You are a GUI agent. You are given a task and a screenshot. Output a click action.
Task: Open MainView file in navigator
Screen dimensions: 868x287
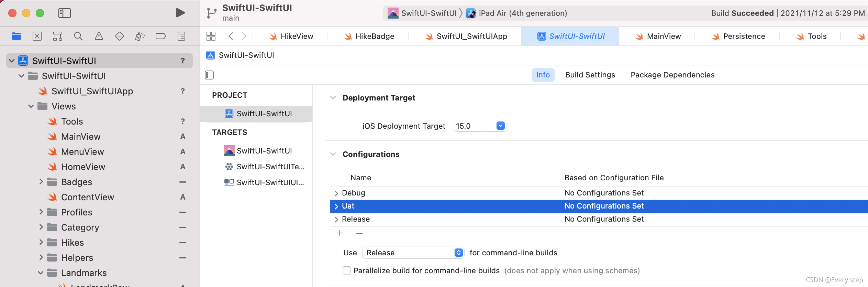(x=74, y=137)
